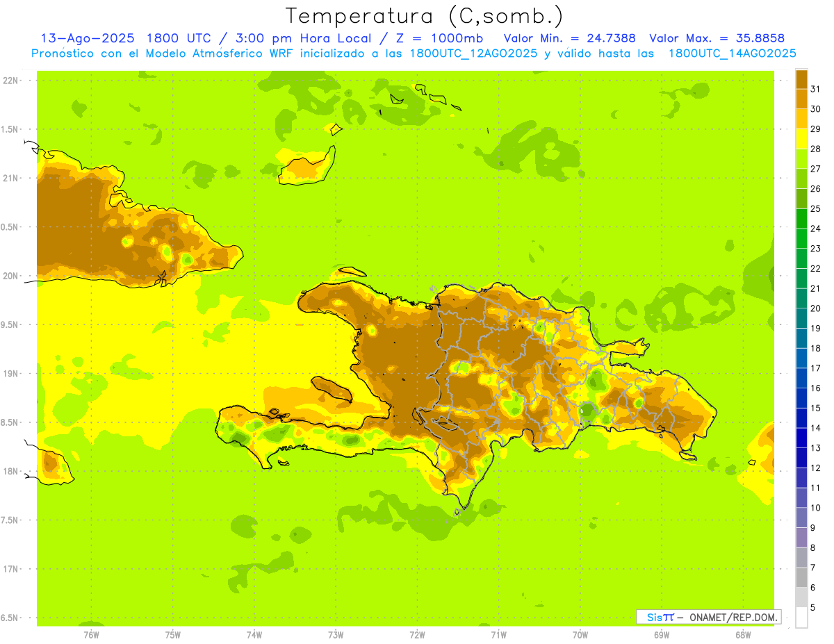The width and height of the screenshot is (834, 644).
Task: Click longitude axis label '72W'
Action: click(417, 635)
